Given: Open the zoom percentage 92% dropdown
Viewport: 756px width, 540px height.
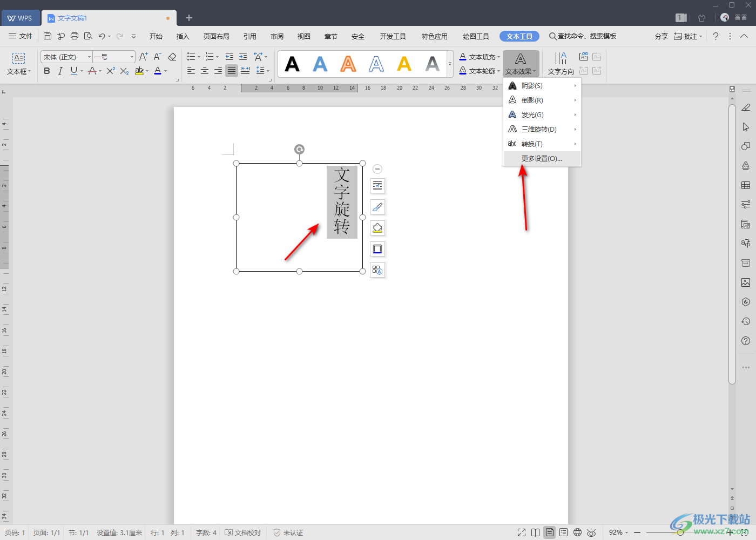Looking at the screenshot, I should [618, 532].
